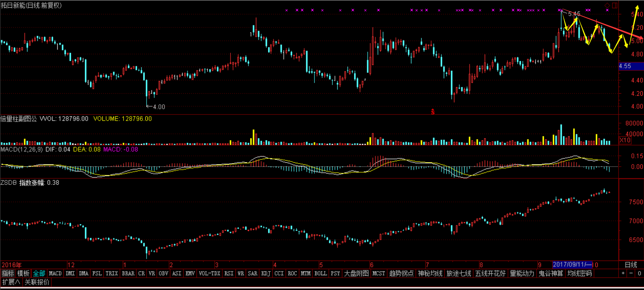Open the 日线 period selector

coord(630,265)
